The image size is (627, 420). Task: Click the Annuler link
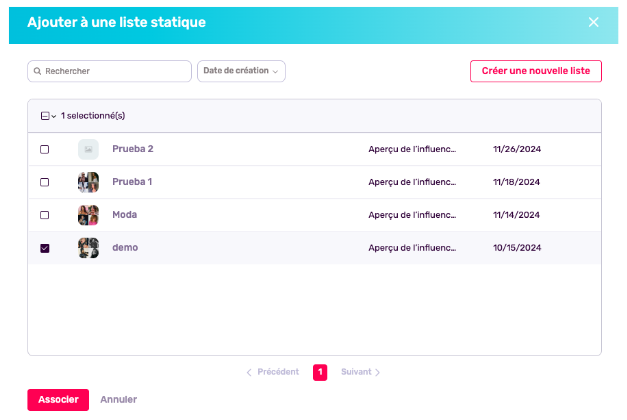[x=118, y=399]
